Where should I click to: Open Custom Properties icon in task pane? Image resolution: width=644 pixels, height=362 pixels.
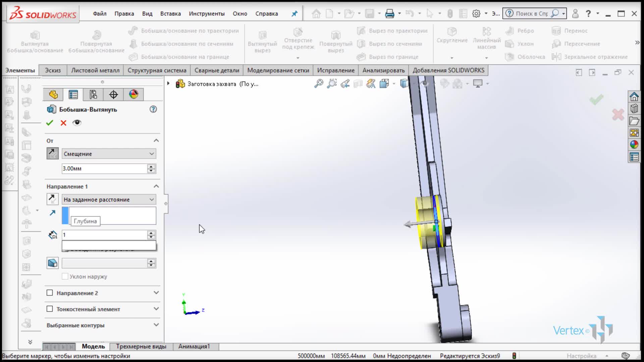[x=634, y=157]
